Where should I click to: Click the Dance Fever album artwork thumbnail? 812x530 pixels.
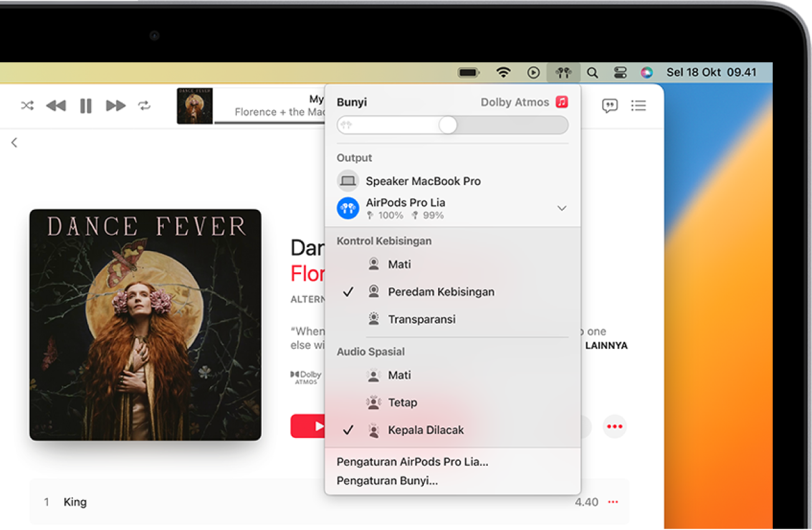coord(194,106)
